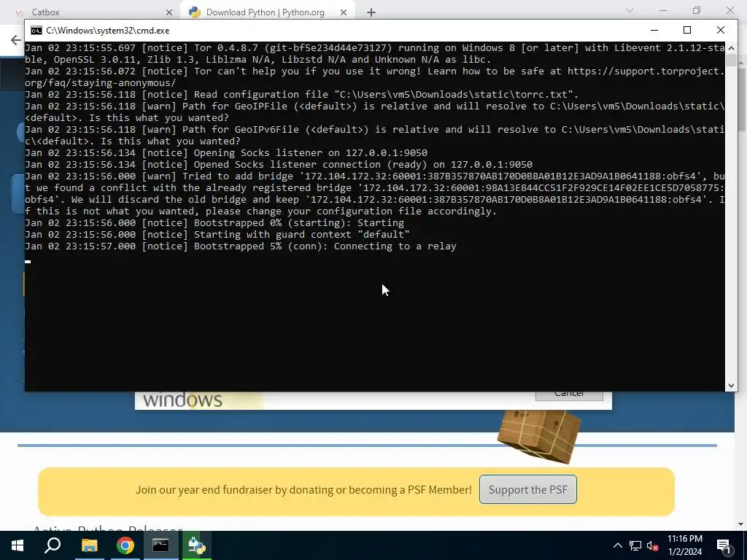Click the Chrome window minimize button

(x=663, y=10)
